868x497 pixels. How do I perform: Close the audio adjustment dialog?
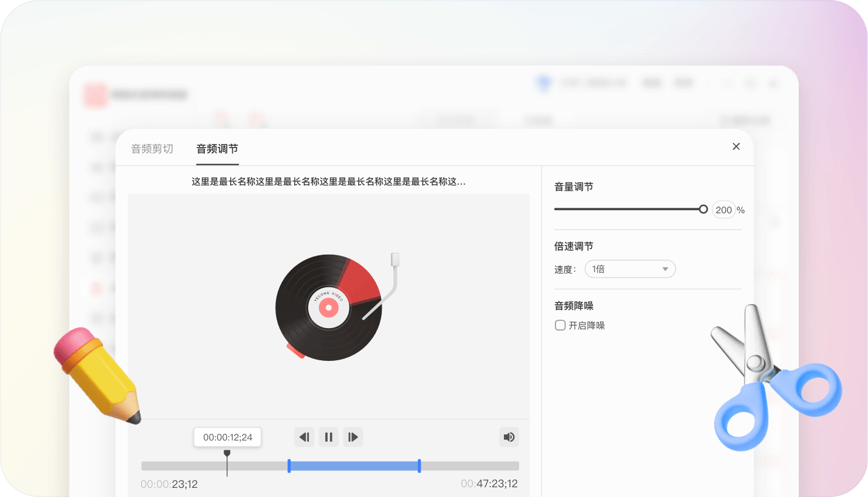click(736, 146)
